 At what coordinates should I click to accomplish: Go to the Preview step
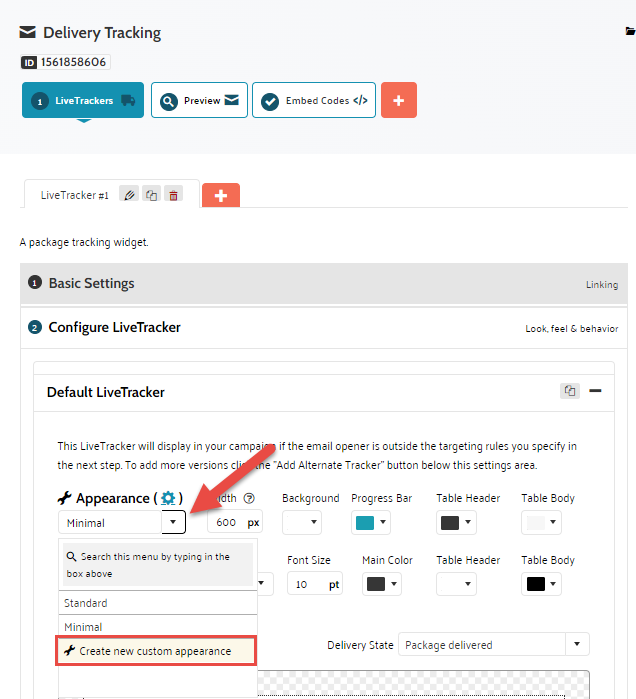tap(199, 100)
